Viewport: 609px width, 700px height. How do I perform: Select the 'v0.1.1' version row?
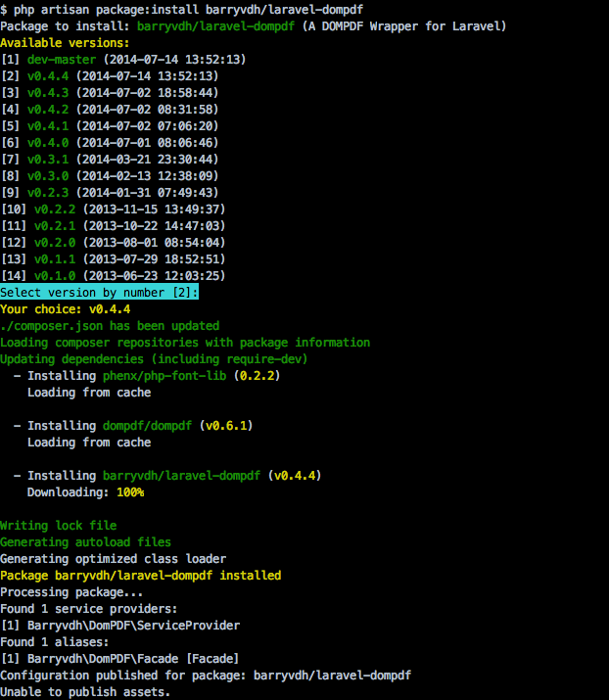(113, 259)
